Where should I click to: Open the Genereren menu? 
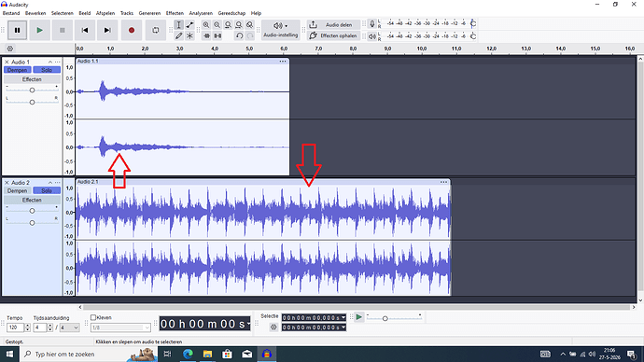tap(149, 13)
